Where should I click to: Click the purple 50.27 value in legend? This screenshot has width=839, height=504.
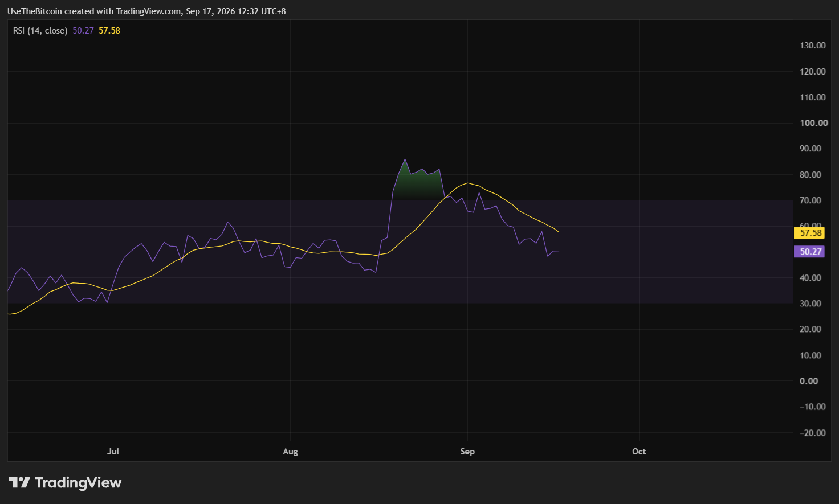[x=83, y=31]
